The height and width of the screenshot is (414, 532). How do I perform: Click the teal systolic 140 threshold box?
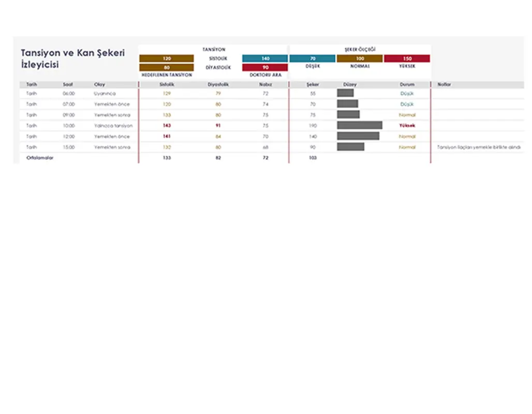tap(265, 58)
